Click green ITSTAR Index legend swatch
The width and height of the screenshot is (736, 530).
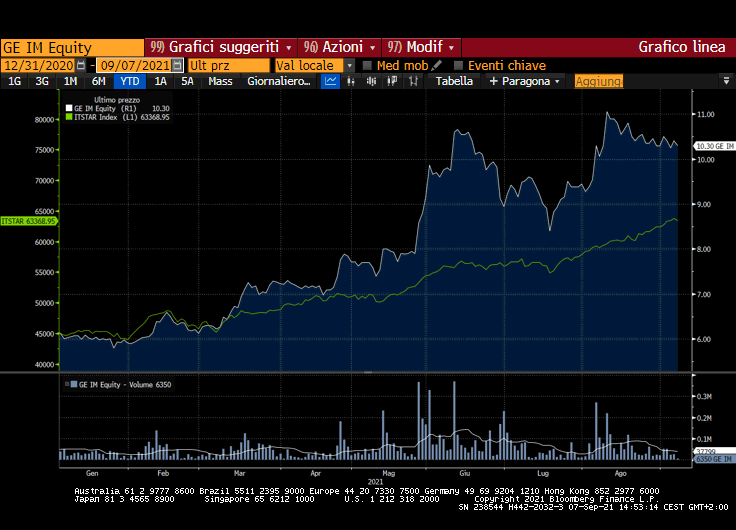69,117
